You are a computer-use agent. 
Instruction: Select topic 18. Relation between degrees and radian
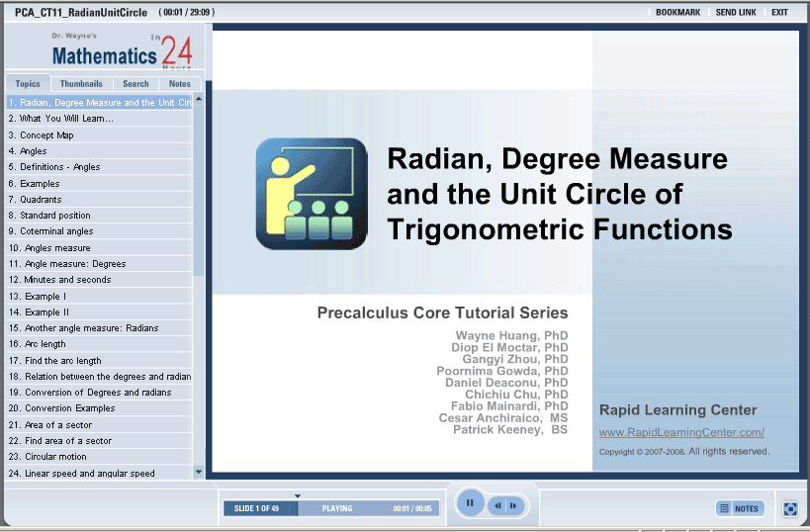99,377
